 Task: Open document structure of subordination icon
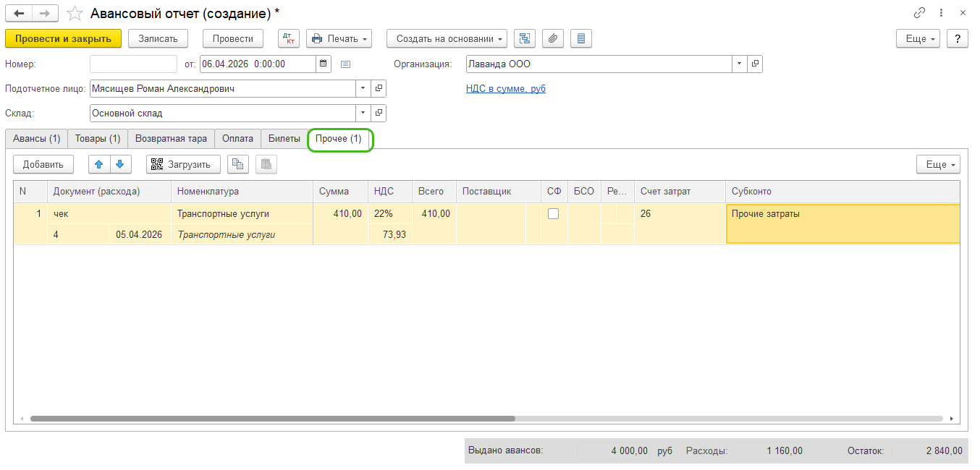[525, 38]
